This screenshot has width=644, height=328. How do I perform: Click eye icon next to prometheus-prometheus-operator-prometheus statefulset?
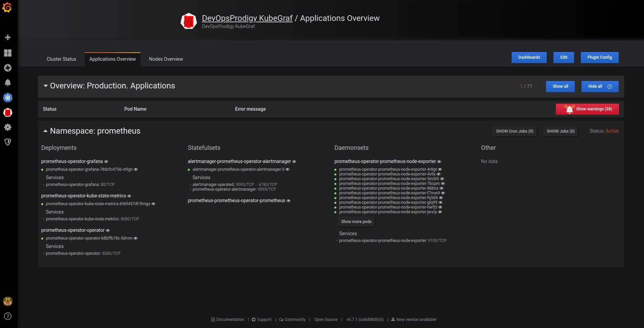tap(288, 201)
